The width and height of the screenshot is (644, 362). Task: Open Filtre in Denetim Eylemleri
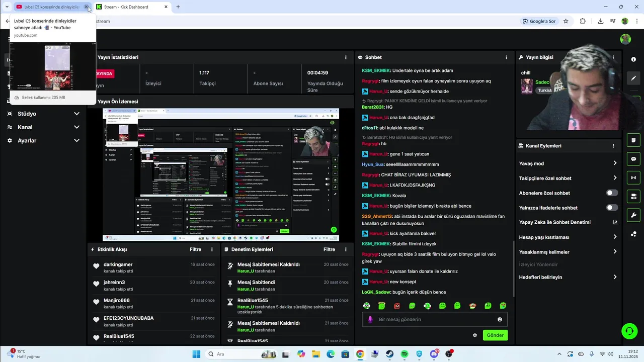(329, 249)
